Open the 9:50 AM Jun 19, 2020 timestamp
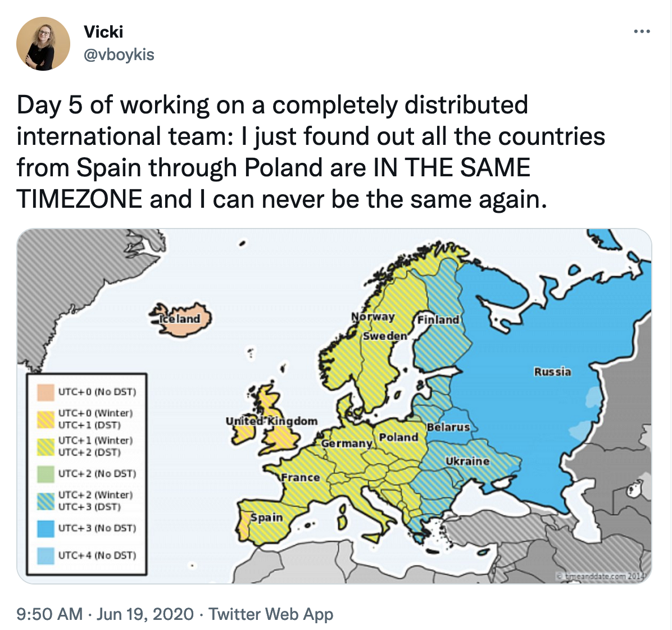Viewport: 672px width, 630px height. click(105, 614)
